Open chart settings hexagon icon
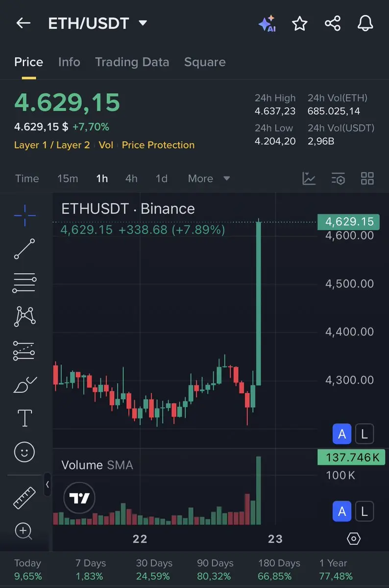Image resolution: width=389 pixels, height=588 pixels. pyautogui.click(x=353, y=539)
